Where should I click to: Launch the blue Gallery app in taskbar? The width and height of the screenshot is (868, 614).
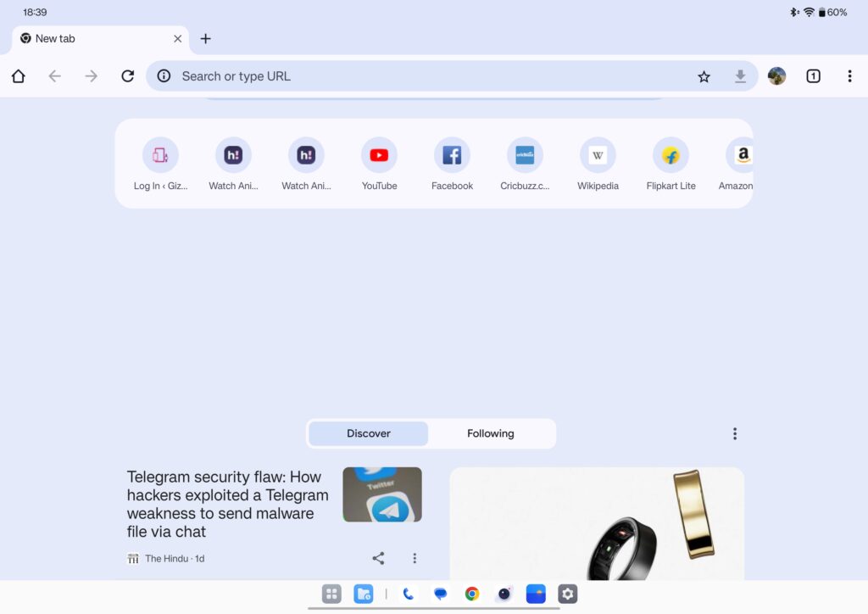[536, 594]
